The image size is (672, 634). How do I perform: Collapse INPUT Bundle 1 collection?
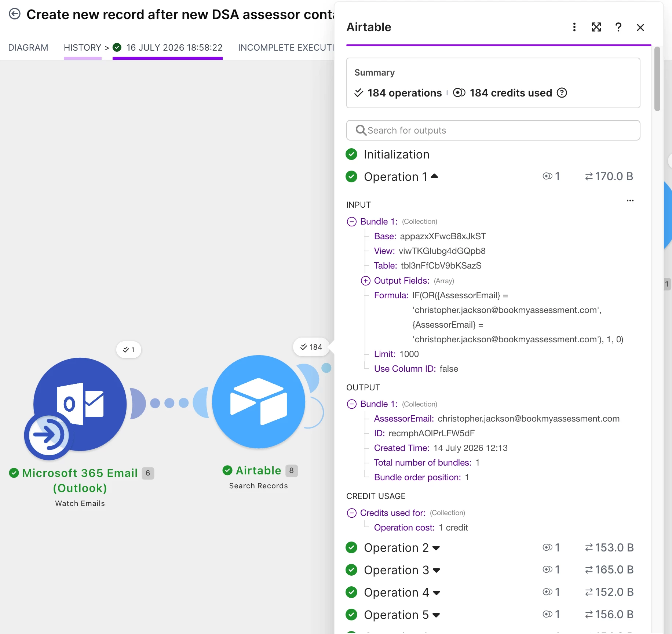(351, 222)
